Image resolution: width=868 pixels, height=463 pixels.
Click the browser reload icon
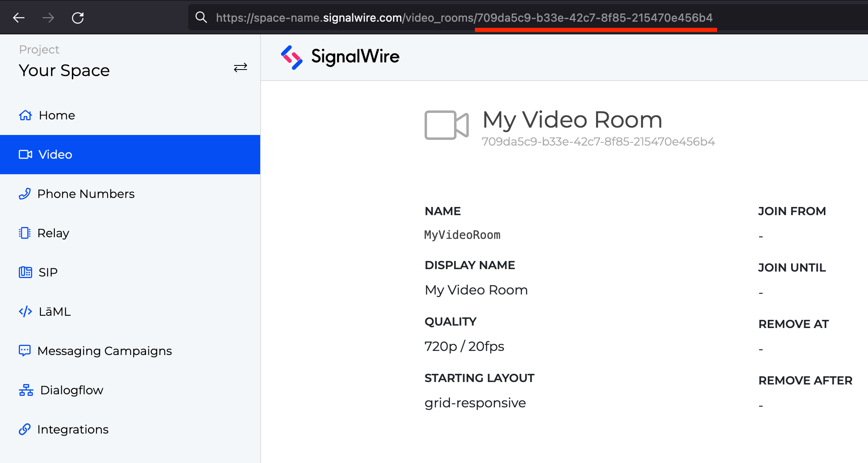(78, 18)
